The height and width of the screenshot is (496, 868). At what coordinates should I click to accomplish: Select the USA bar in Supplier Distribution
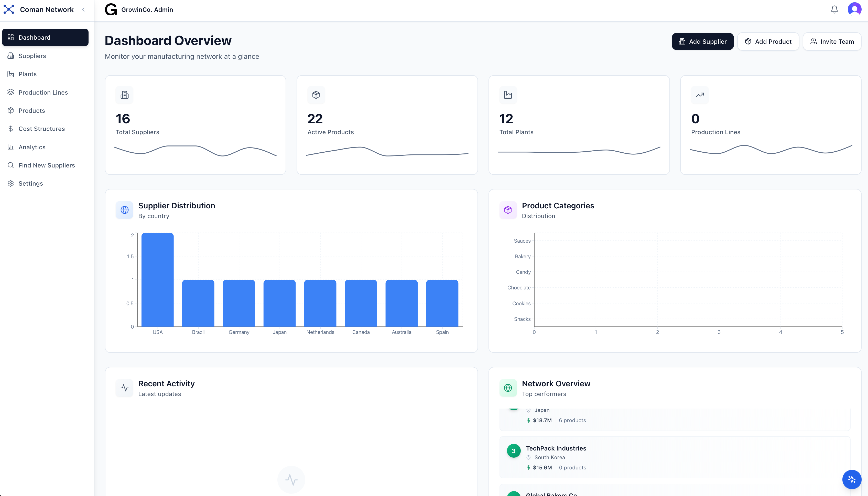click(x=158, y=279)
